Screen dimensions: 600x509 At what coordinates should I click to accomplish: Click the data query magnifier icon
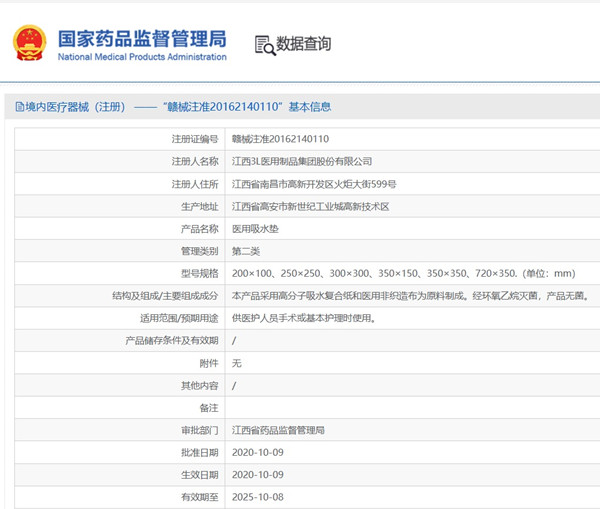264,45
